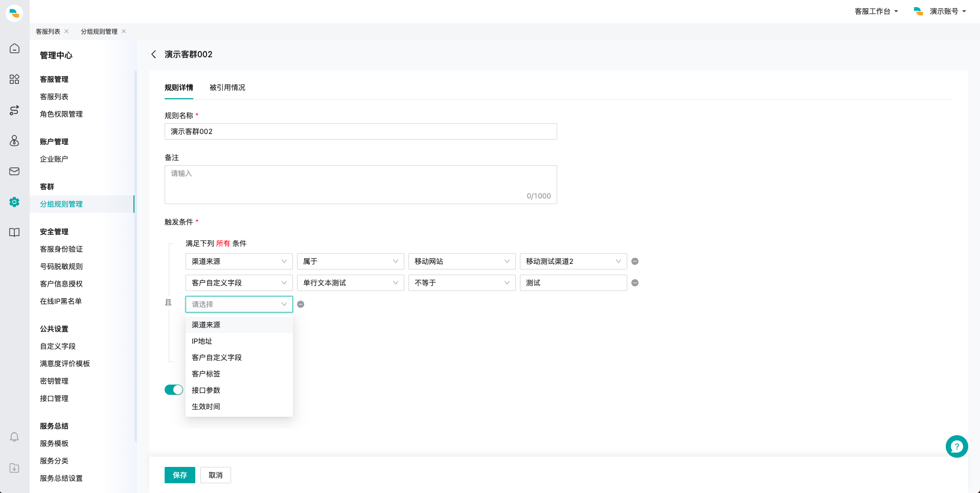Open 服务总结设置 in sidebar
Viewport: 980px width, 493px height.
tap(61, 478)
